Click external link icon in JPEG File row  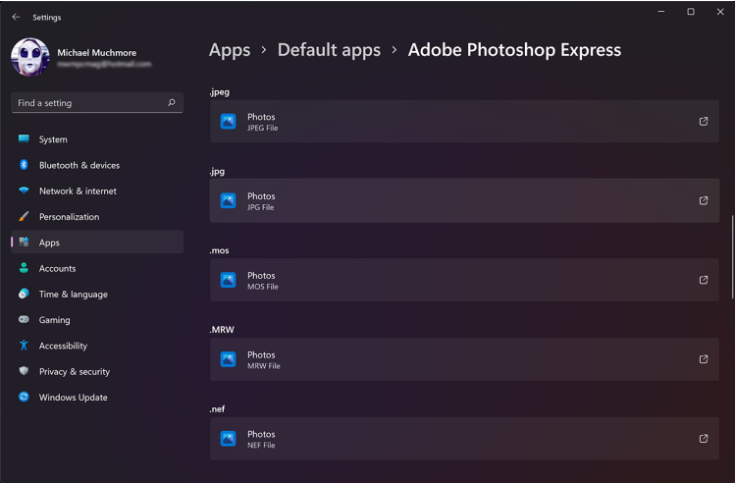(704, 121)
